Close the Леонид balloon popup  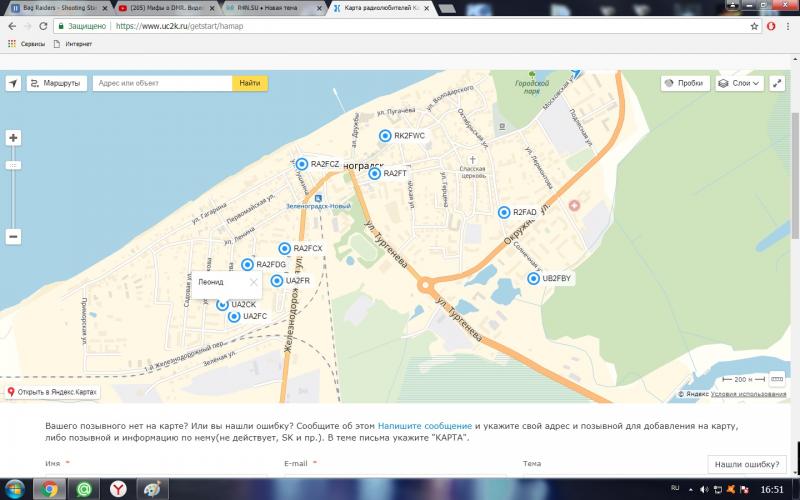click(x=253, y=283)
